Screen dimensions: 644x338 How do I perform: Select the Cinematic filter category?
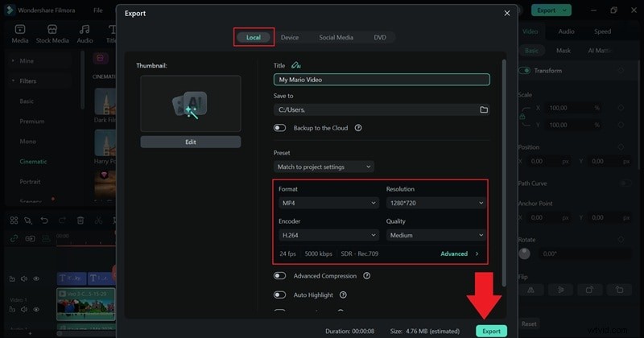[33, 162]
